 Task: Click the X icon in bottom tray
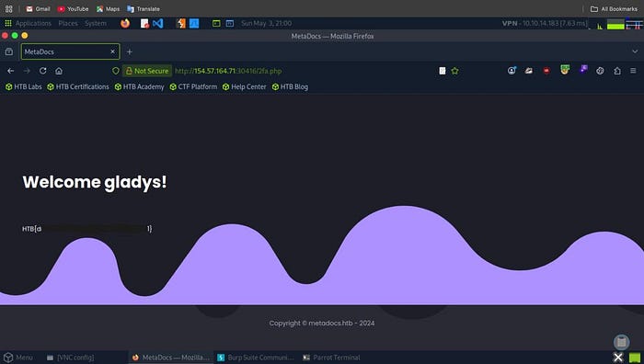(x=618, y=358)
